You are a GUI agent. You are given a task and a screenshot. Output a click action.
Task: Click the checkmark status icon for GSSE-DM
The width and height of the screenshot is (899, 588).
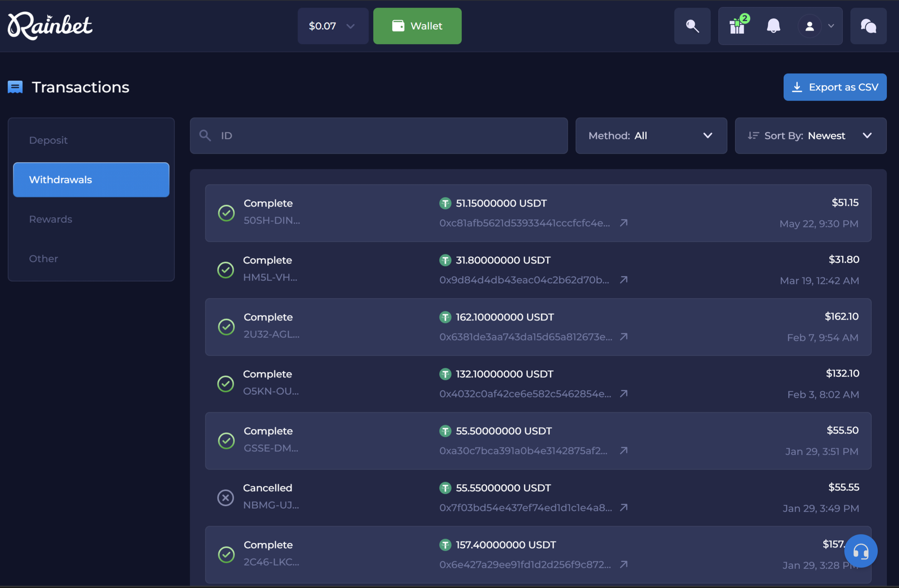coord(226,441)
